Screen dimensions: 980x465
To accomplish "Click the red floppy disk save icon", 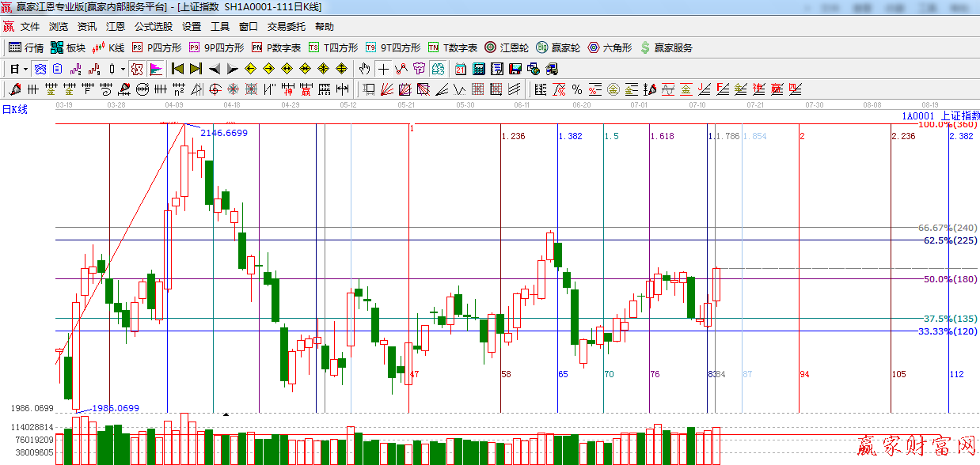I will (515, 69).
